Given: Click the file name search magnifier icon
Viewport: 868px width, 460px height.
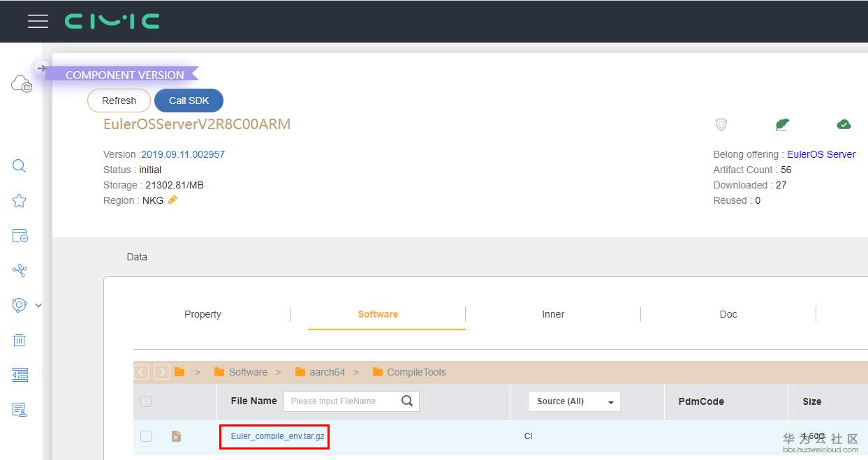Looking at the screenshot, I should 408,401.
